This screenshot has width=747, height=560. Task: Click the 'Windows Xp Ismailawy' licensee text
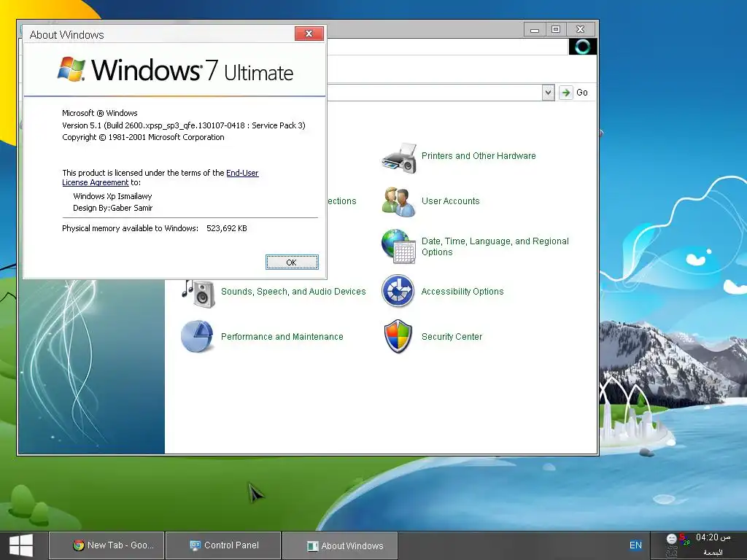pyautogui.click(x=112, y=196)
